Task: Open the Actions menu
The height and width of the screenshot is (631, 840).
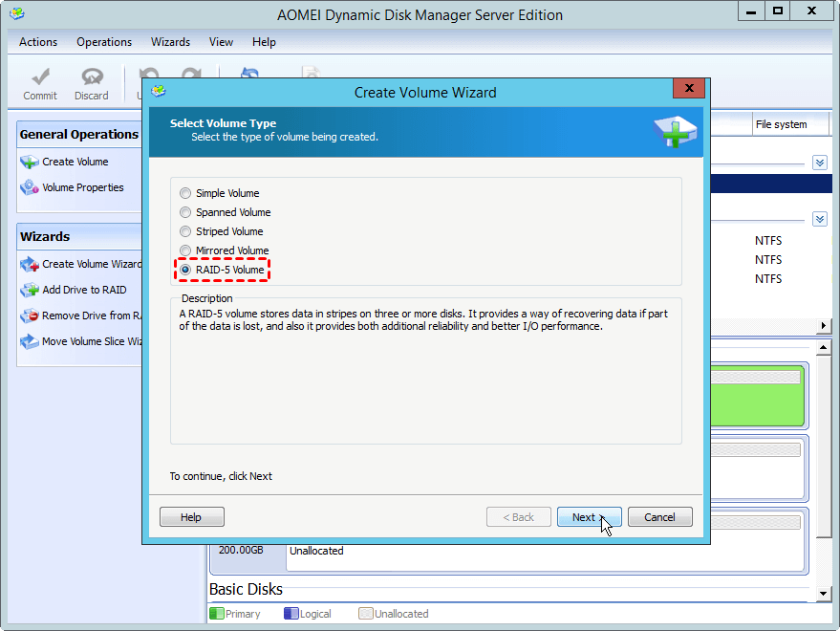Action: (38, 42)
